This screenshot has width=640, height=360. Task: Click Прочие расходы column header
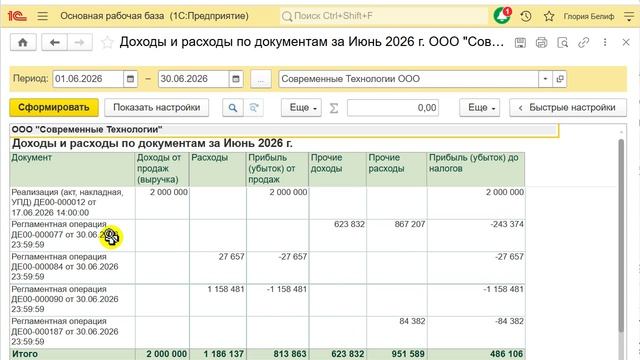click(397, 169)
